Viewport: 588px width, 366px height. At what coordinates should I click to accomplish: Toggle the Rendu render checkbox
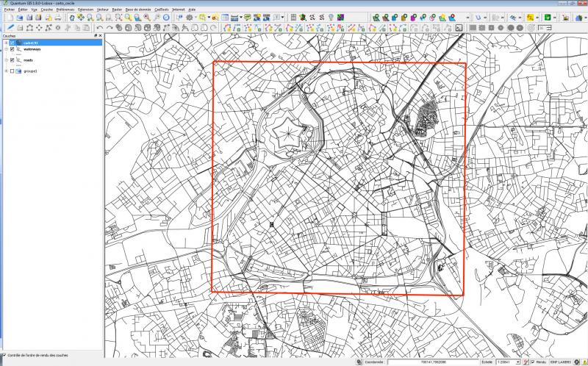531,362
